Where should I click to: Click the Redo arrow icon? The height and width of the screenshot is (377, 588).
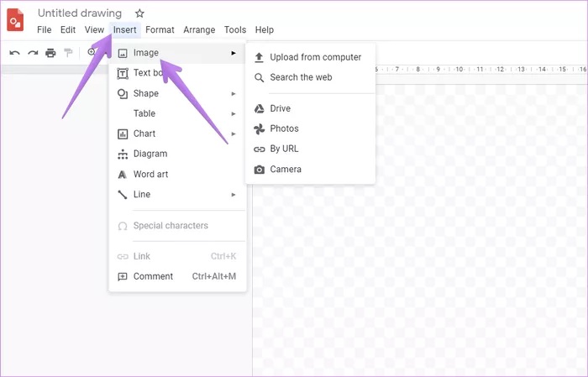33,53
